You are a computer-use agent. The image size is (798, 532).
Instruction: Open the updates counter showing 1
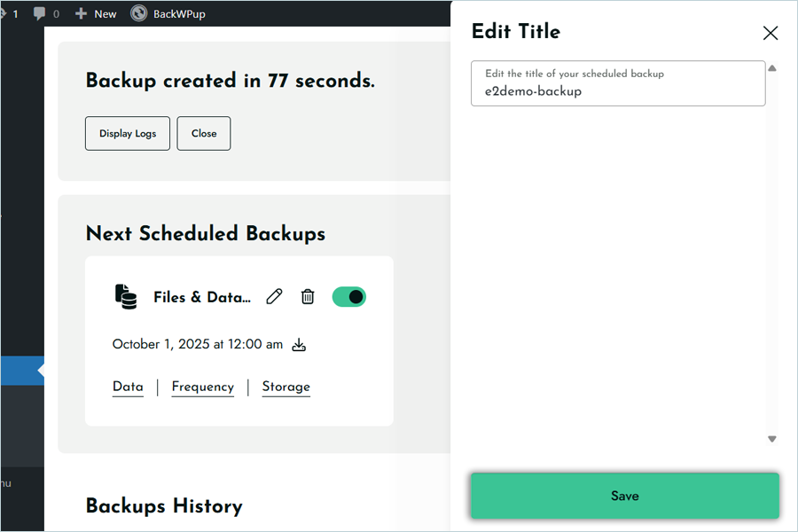point(9,13)
